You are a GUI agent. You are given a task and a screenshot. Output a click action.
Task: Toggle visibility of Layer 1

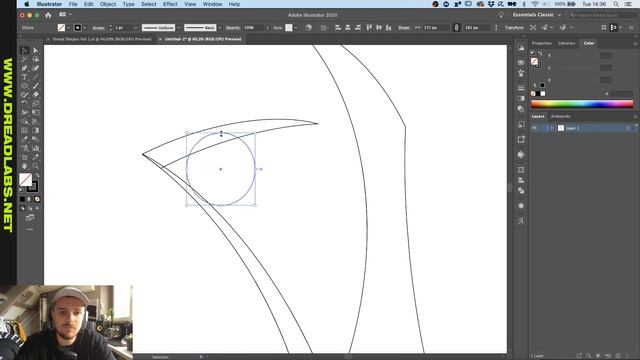(534, 128)
